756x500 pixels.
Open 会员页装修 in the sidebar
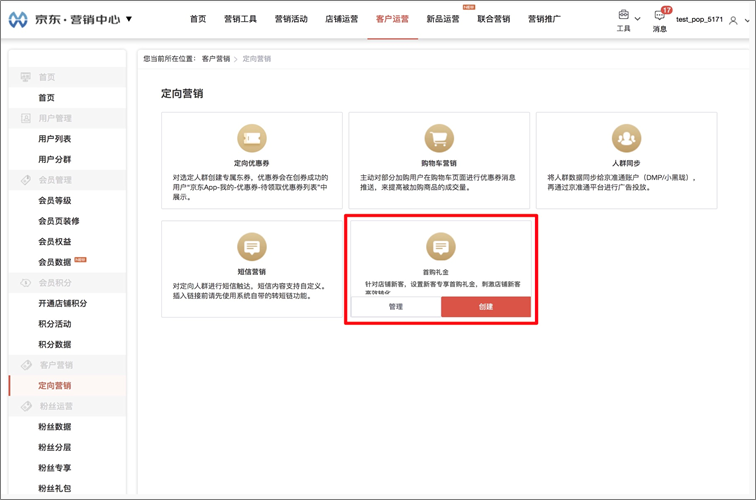point(59,221)
